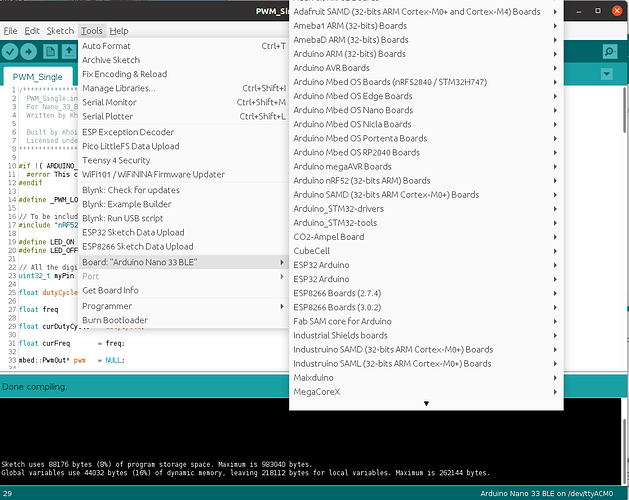Screen dimensions: 629x500
Task: Launch Serial Plotter from menu
Action: 184,116
